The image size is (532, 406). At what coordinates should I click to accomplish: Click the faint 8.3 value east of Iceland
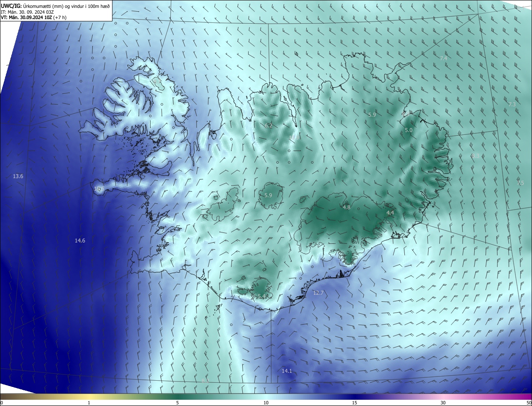tap(475, 156)
